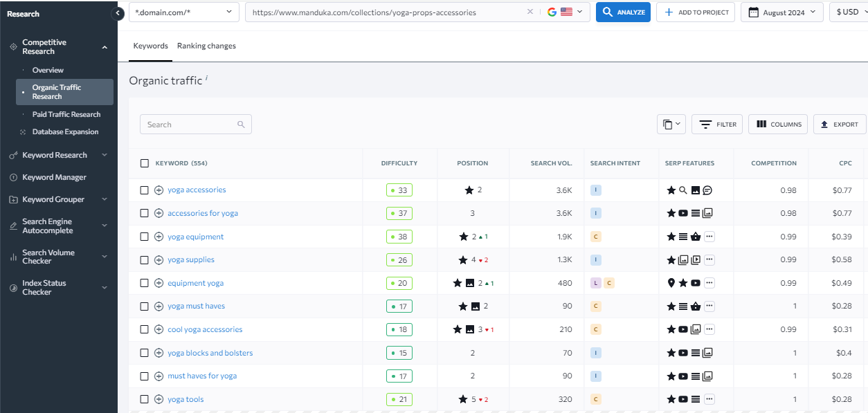This screenshot has width=868, height=413.
Task: Toggle the select-all keywords checkbox
Action: (x=145, y=163)
